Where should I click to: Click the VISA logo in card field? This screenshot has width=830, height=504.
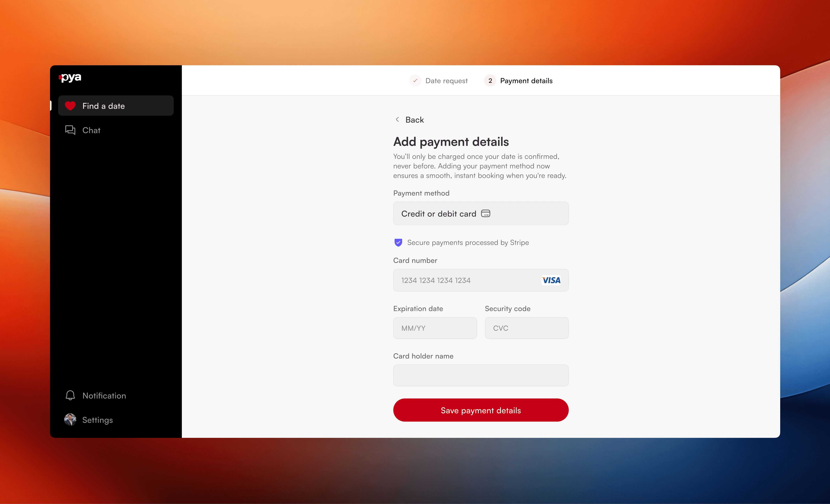coord(551,280)
